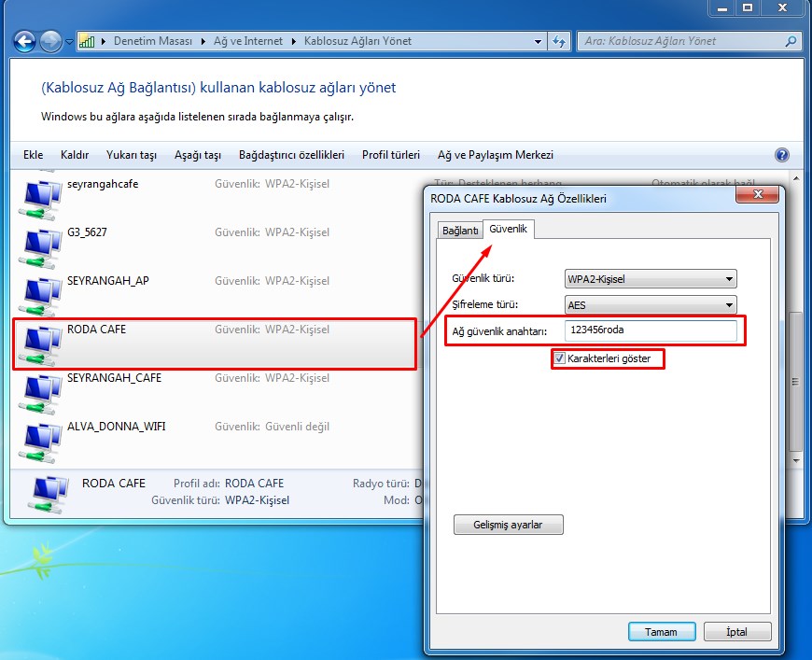The width and height of the screenshot is (812, 660).
Task: Click the back navigation arrow button
Action: (24, 41)
